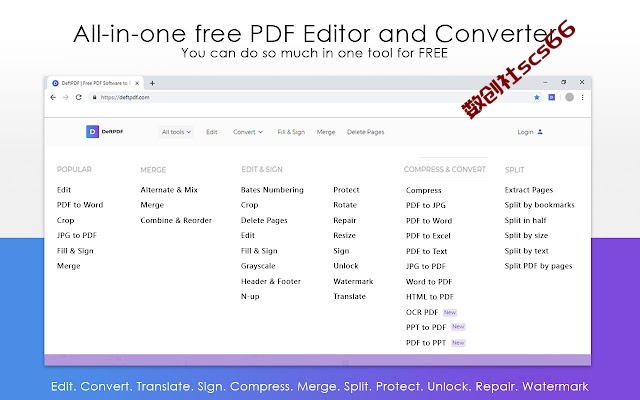Open Rotate tool
The height and width of the screenshot is (400, 640).
pos(345,205)
